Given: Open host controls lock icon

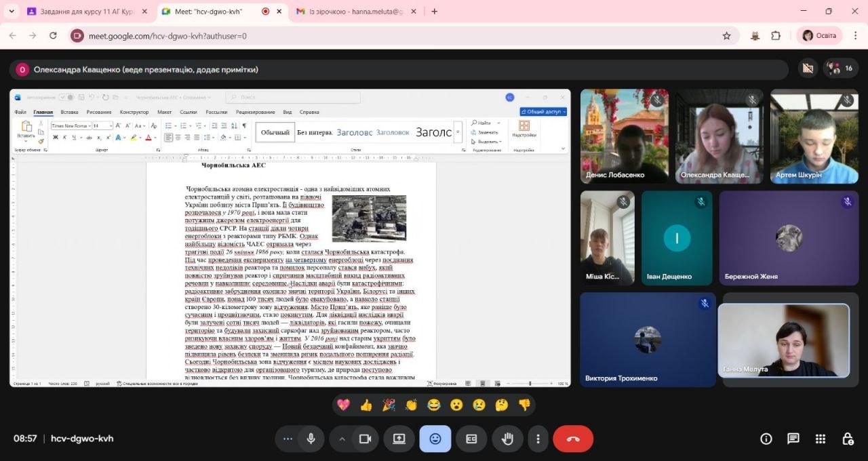Looking at the screenshot, I should click(x=848, y=439).
